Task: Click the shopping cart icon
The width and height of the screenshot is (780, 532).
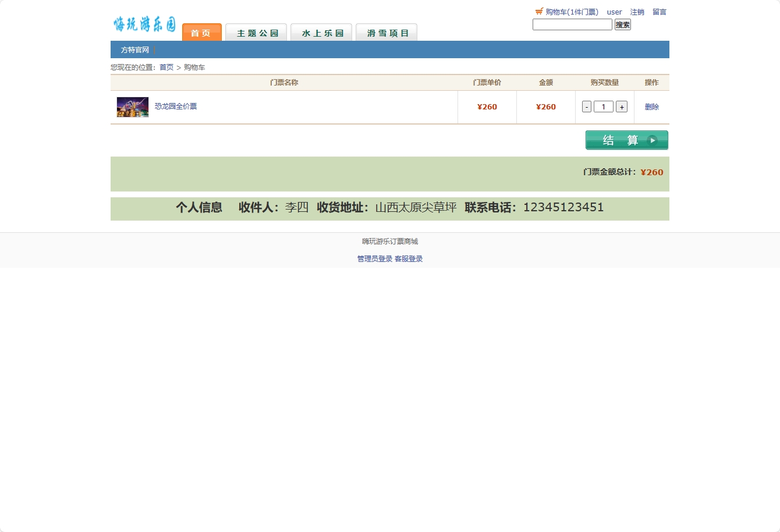Action: [539, 12]
